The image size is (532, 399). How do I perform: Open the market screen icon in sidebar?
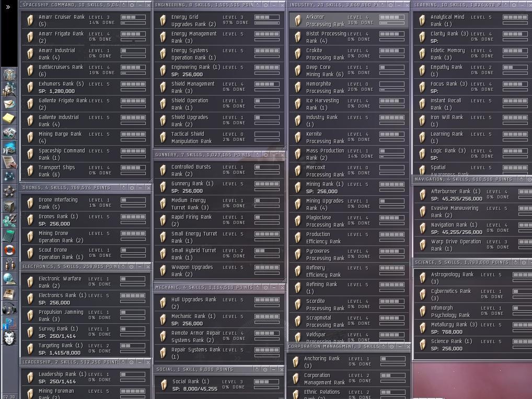(9, 147)
